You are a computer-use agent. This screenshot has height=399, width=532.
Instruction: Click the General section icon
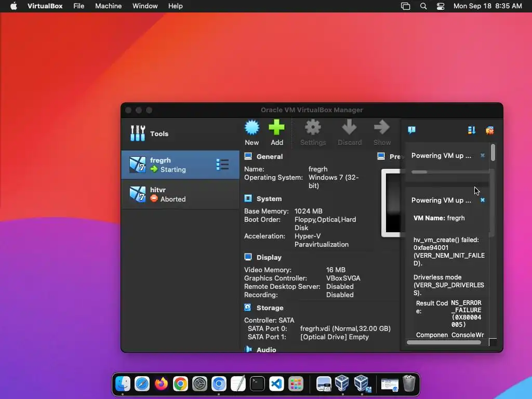[x=248, y=156]
